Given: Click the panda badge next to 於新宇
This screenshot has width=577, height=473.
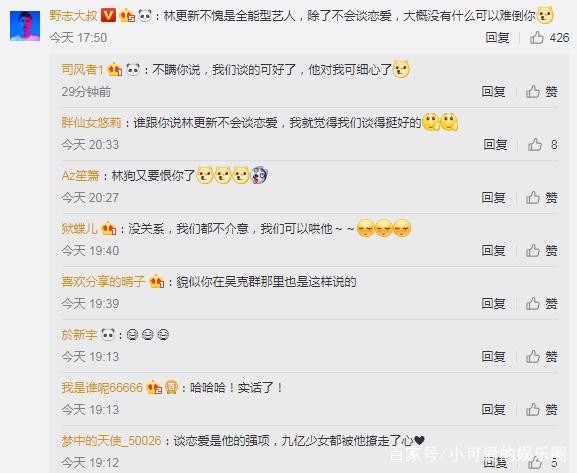Looking at the screenshot, I should (108, 334).
